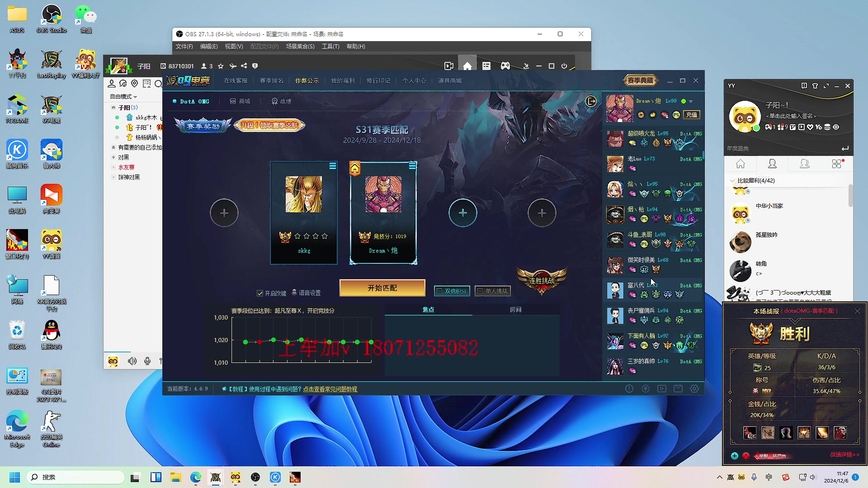Viewport: 868px width, 488px height.
Task: Open the YY apps grid icon
Action: pyautogui.click(x=838, y=164)
